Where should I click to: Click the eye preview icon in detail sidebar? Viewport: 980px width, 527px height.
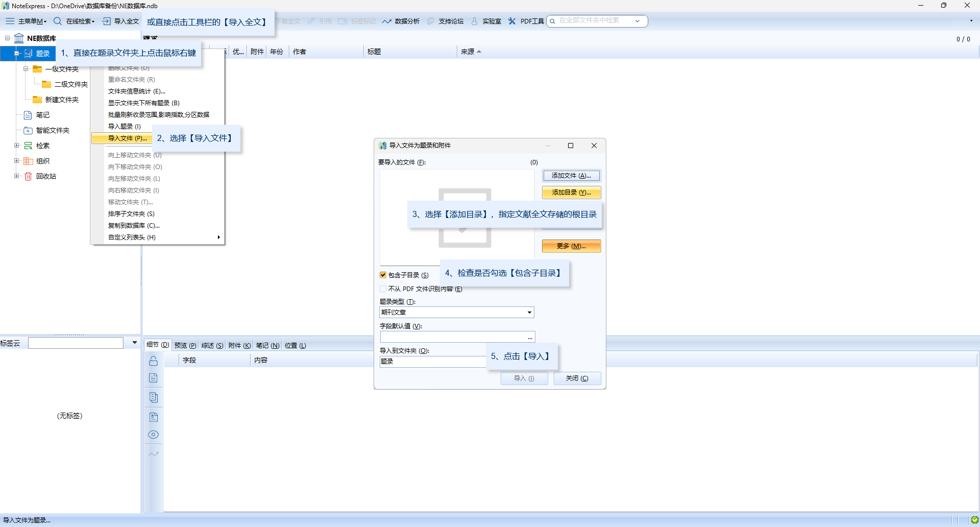pyautogui.click(x=153, y=435)
